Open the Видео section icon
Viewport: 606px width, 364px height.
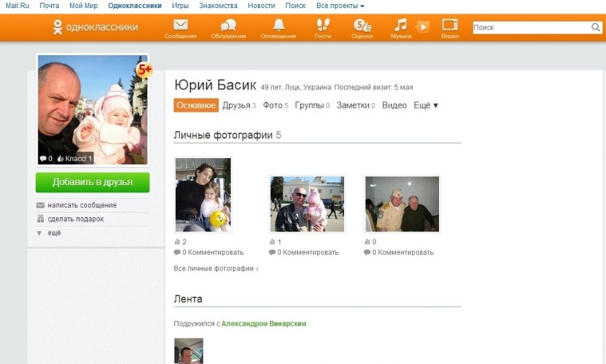point(450,27)
